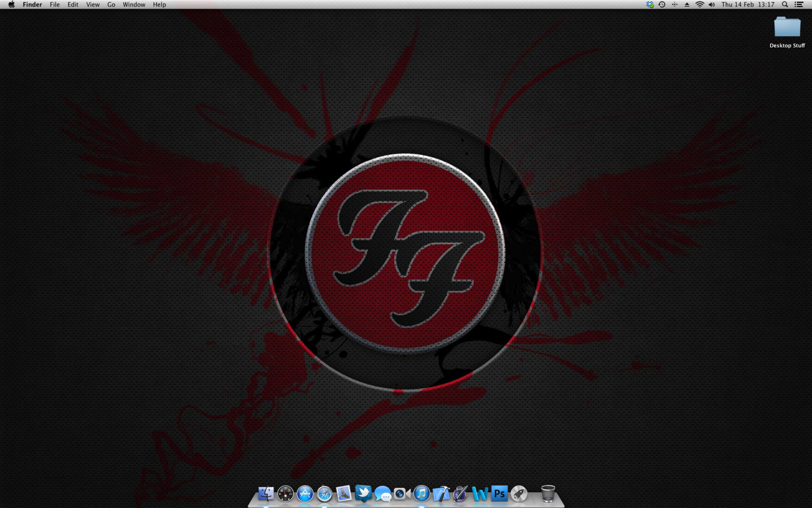Open the App Store in the Dock

click(305, 493)
